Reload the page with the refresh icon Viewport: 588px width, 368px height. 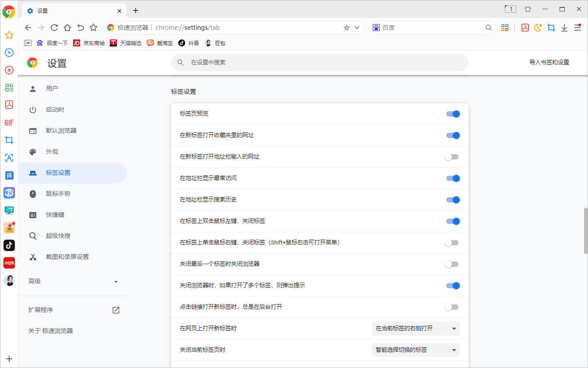54,28
